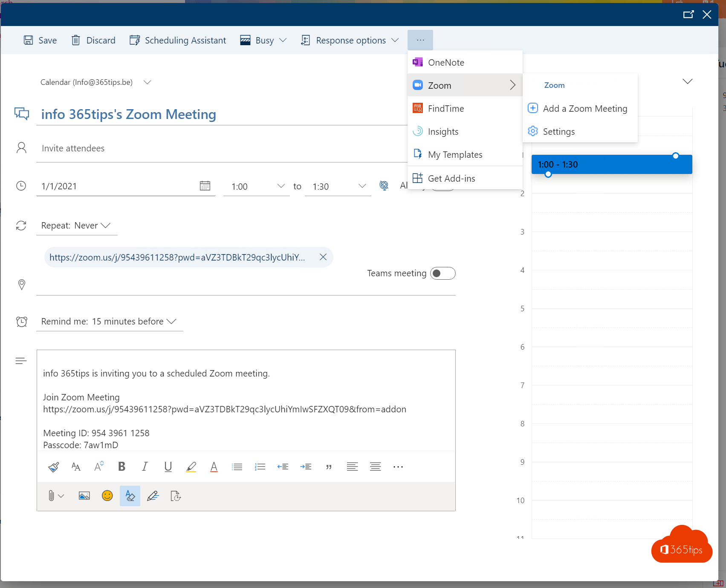
Task: Change the meeting start time dropdown
Action: point(256,186)
